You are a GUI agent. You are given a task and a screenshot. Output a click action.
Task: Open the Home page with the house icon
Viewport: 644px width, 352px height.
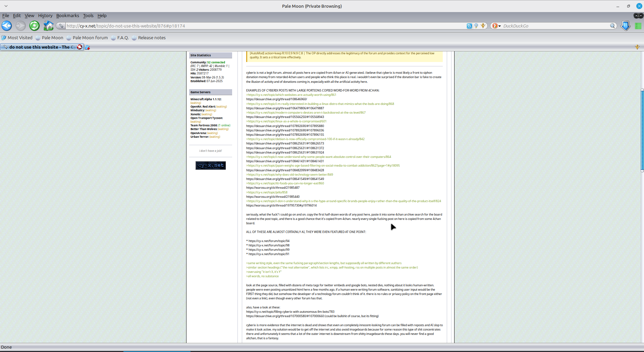[x=48, y=26]
